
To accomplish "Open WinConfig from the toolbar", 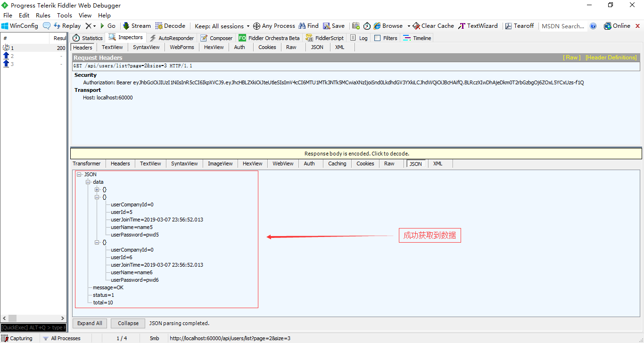I will pyautogui.click(x=20, y=26).
